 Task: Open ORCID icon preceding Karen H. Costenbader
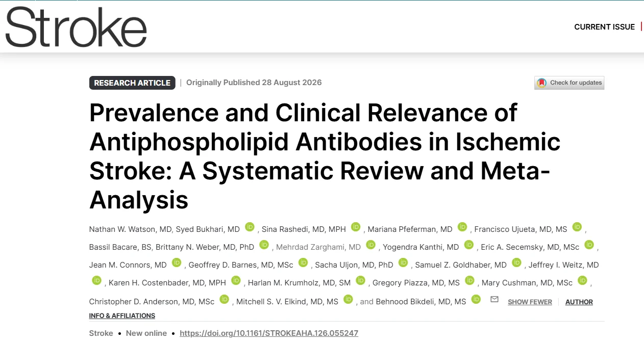97,280
